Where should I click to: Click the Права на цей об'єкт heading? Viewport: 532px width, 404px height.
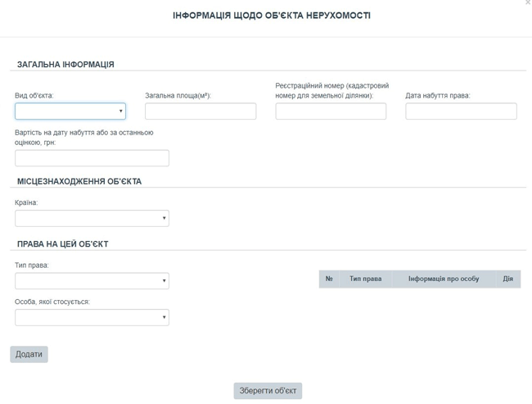(x=63, y=244)
